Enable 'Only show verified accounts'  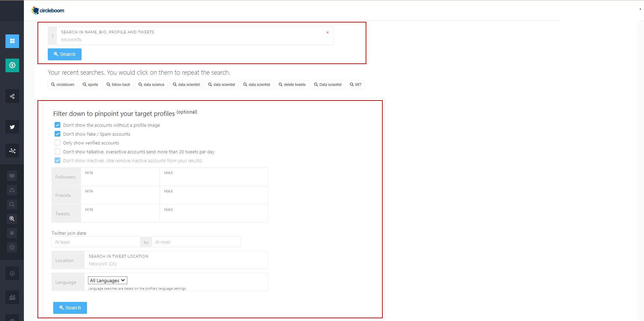coord(57,142)
